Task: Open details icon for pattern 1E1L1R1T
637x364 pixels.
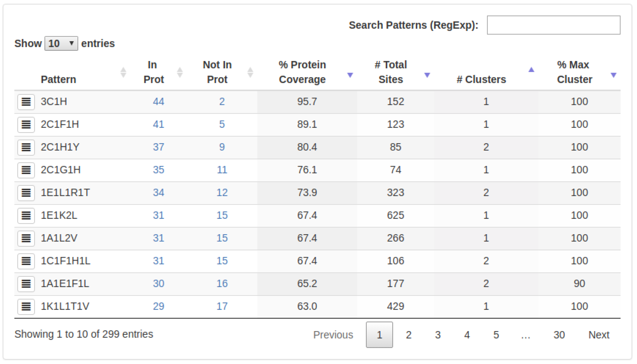Action: pos(26,193)
